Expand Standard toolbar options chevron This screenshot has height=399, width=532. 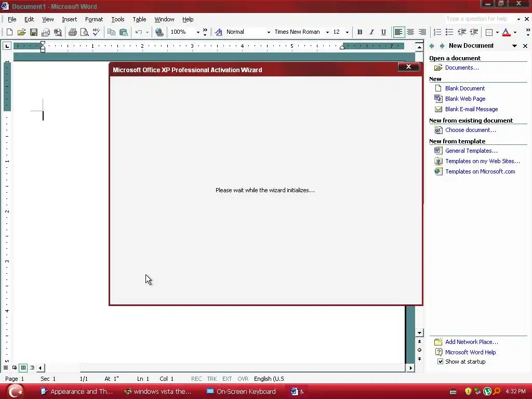205,32
